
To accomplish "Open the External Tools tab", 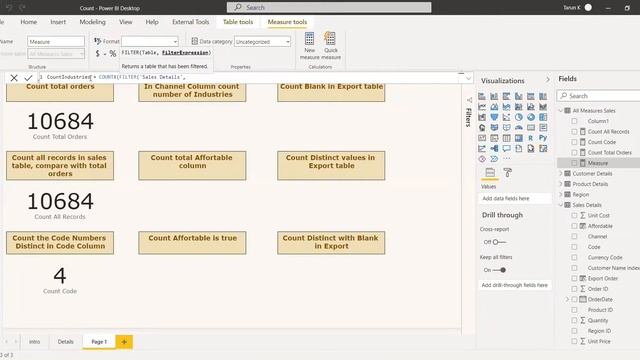I will 191,22.
